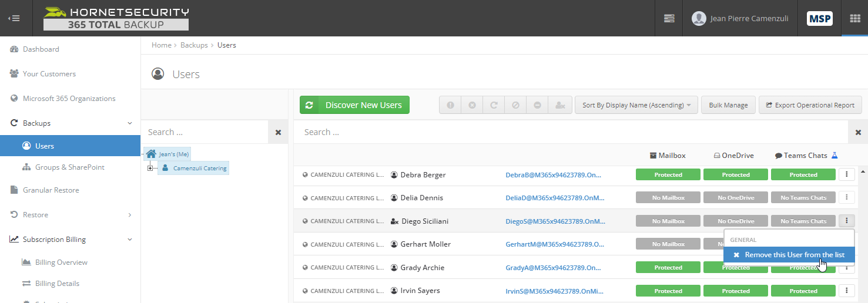
Task: Open the Jean Pierre Camenzuli account menu
Action: click(x=740, y=18)
